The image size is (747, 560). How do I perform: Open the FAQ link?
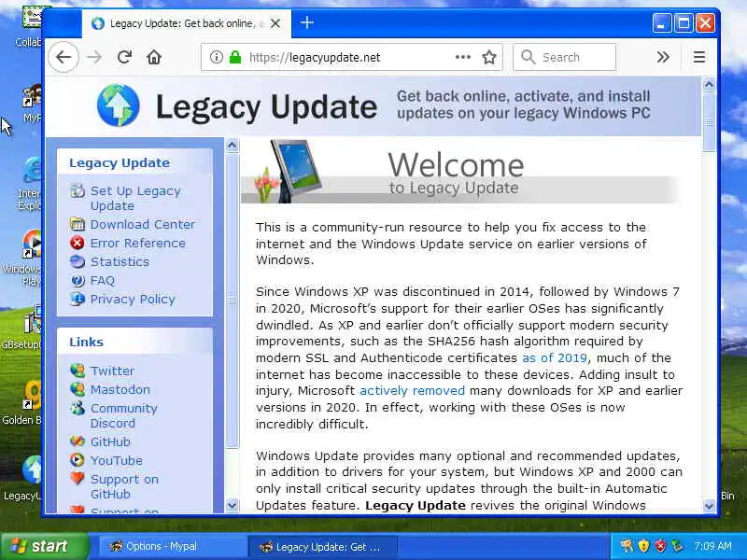[x=103, y=281]
